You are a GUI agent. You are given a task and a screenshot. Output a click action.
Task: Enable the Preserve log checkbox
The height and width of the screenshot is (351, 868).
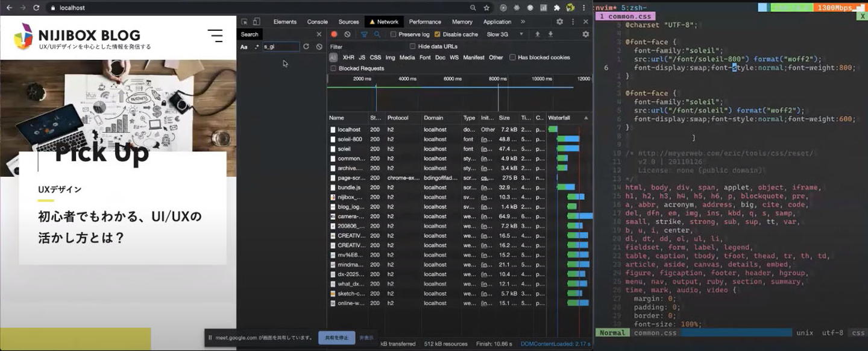tap(394, 34)
